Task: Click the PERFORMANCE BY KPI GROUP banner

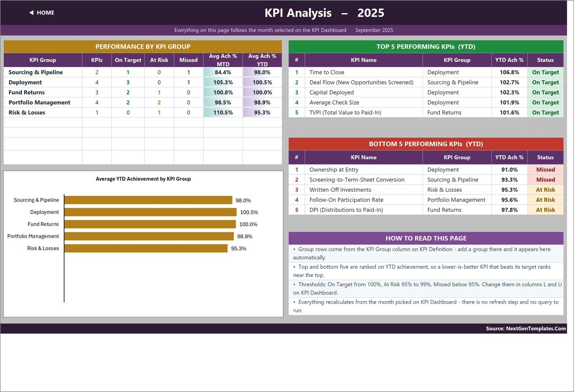Action: 143,47
